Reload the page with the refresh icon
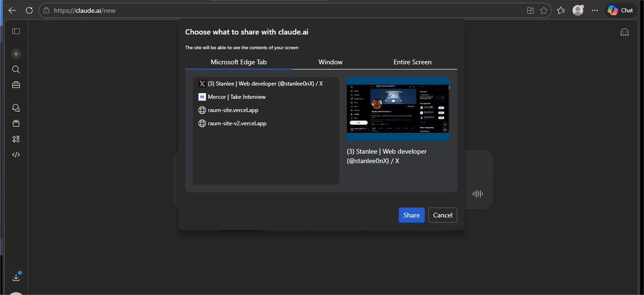This screenshot has height=295, width=644. (29, 10)
